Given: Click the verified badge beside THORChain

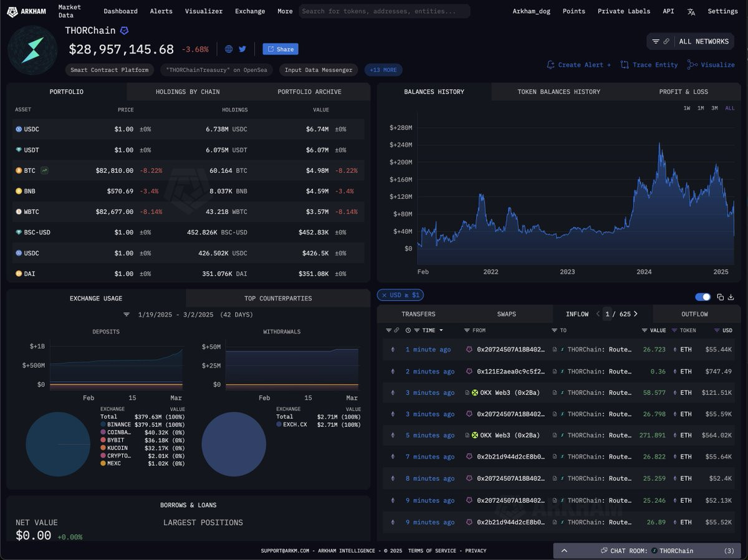Looking at the screenshot, I should [124, 31].
